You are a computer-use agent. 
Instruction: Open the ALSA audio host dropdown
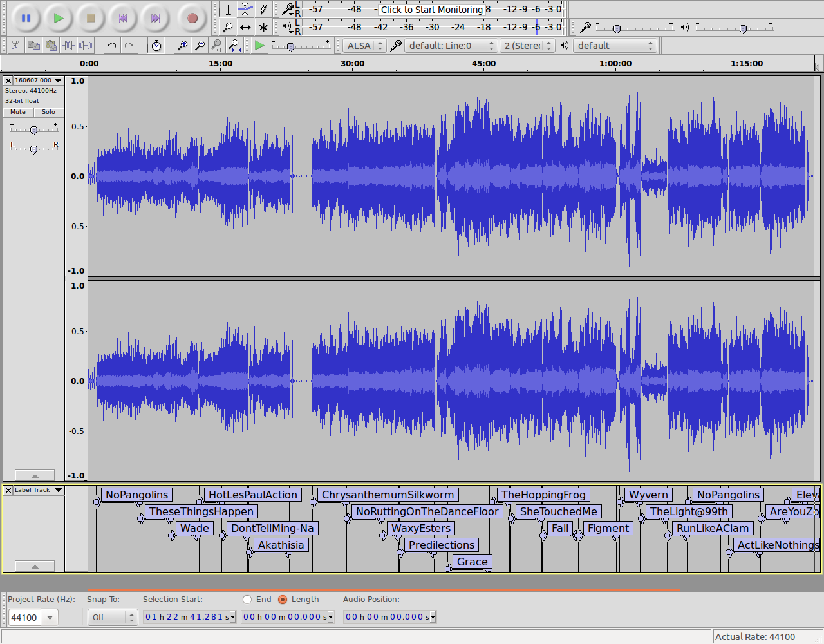point(364,46)
